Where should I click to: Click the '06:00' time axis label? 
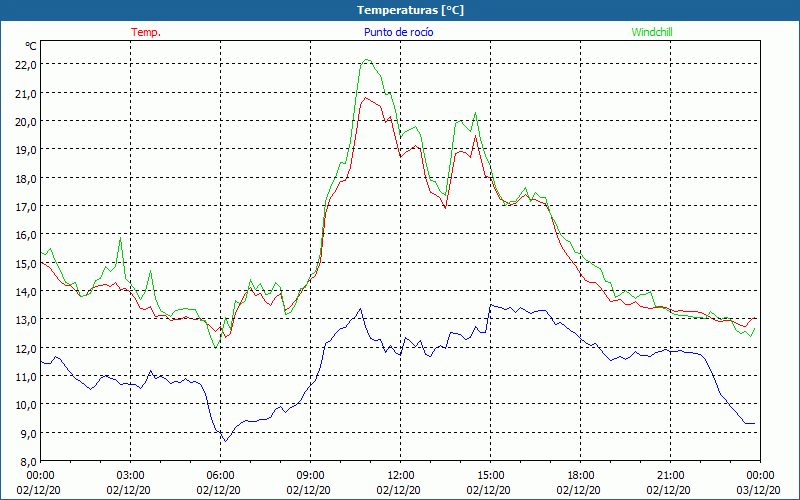(x=220, y=476)
